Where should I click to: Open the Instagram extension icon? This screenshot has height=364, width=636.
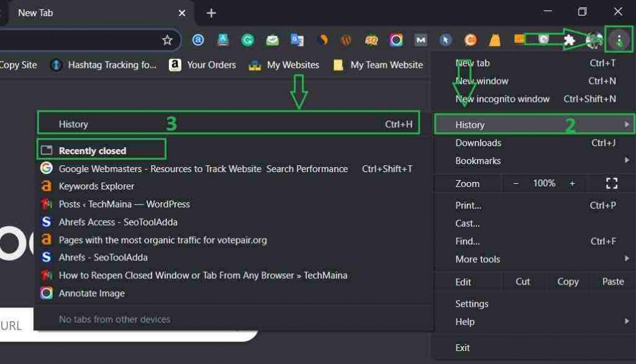[x=396, y=40]
